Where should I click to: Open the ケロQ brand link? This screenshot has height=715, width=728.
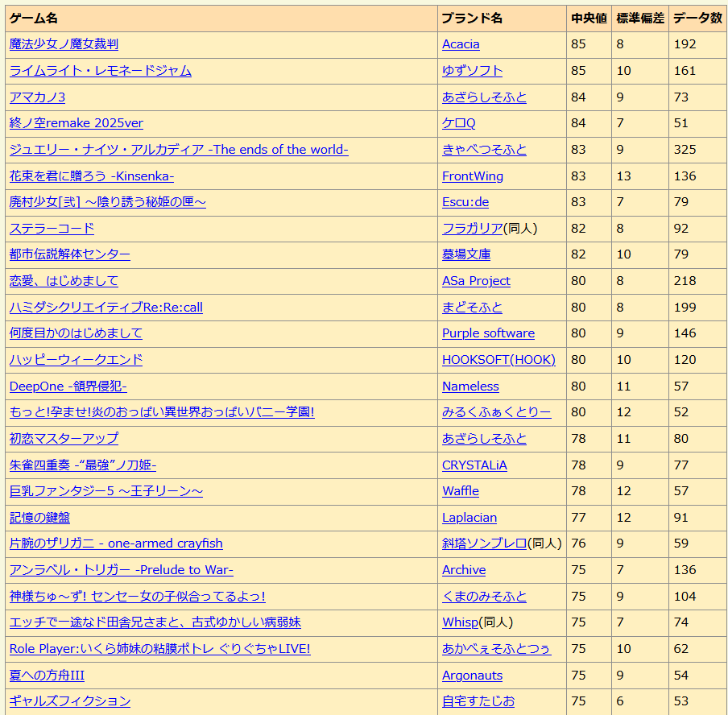pyautogui.click(x=459, y=123)
